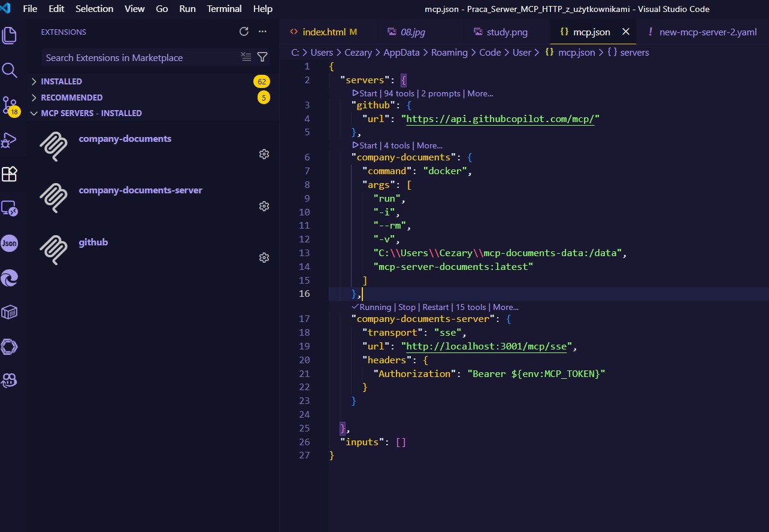Screen dimensions: 769x532
Task: Switch to the 08.jpg tab
Action: pyautogui.click(x=414, y=32)
